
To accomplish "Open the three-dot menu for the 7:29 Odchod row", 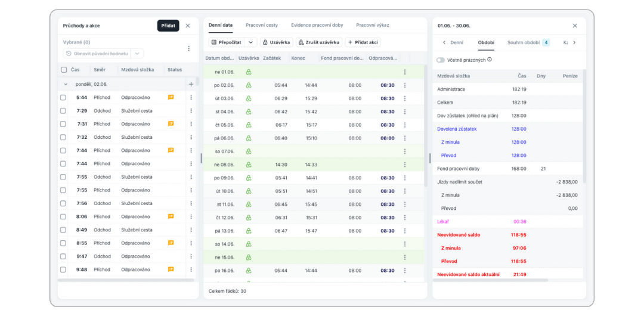I will (191, 111).
